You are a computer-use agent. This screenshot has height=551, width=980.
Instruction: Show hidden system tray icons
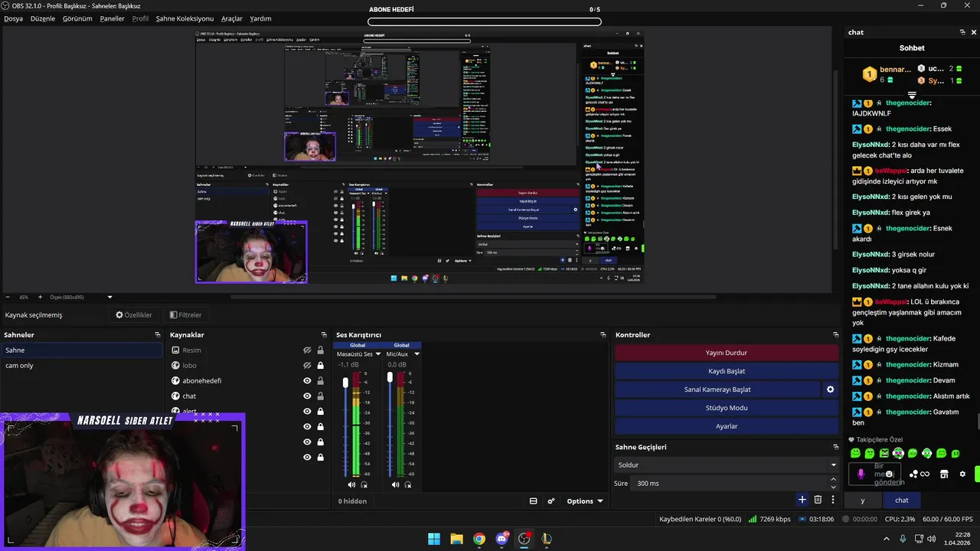(887, 539)
